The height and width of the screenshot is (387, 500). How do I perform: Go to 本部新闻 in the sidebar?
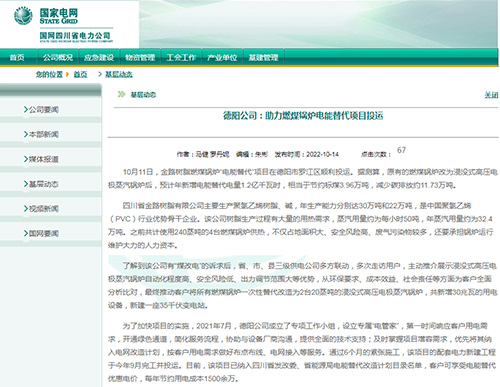tap(44, 134)
